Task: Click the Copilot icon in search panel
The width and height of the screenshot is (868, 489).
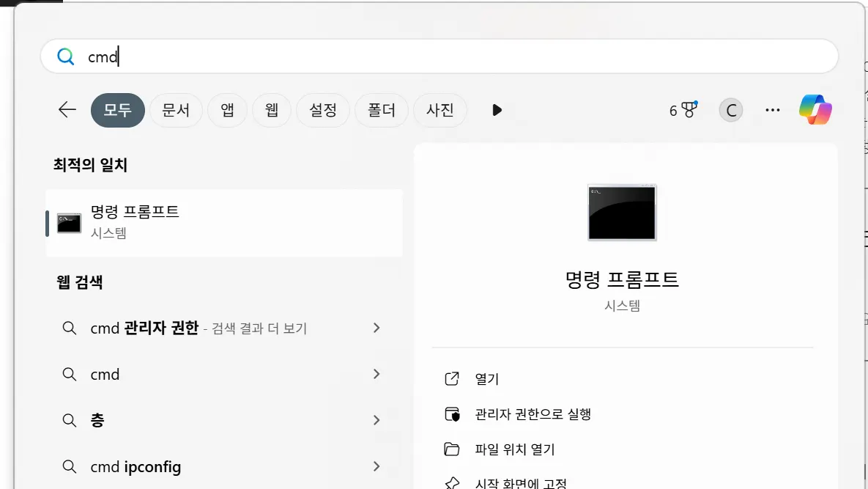Action: [815, 110]
